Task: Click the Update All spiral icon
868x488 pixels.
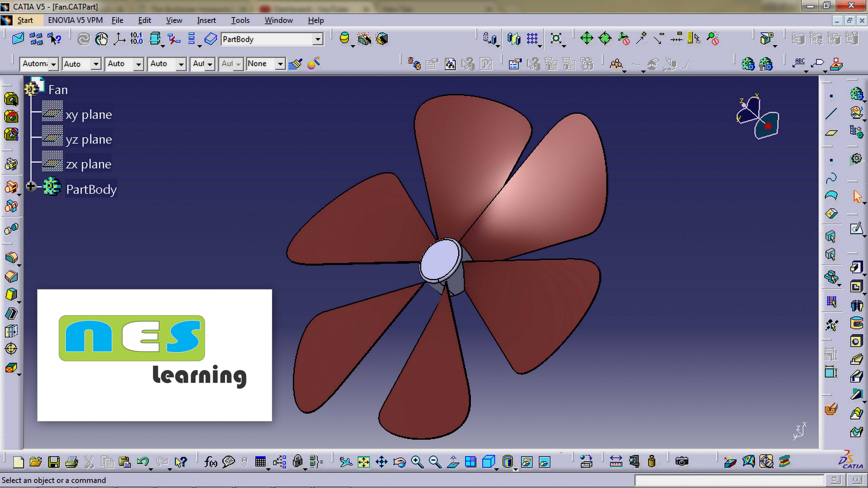Action: (x=84, y=39)
